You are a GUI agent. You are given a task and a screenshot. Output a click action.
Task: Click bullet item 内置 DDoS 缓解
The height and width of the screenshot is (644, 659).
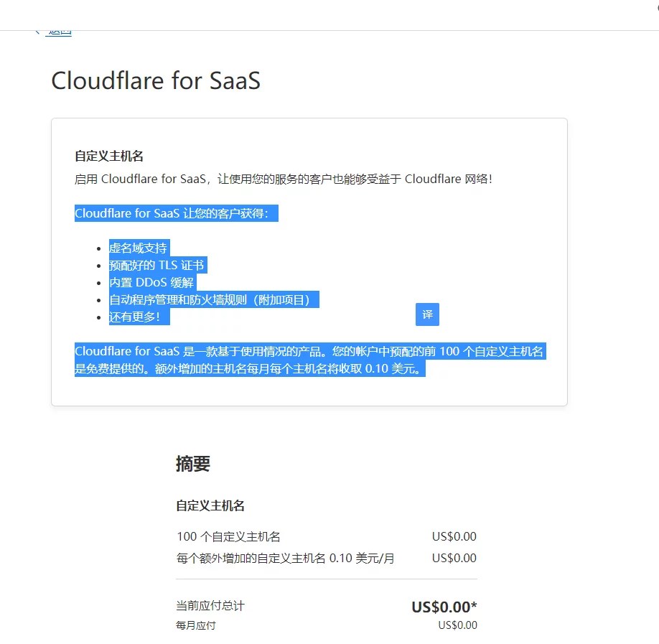tap(151, 282)
